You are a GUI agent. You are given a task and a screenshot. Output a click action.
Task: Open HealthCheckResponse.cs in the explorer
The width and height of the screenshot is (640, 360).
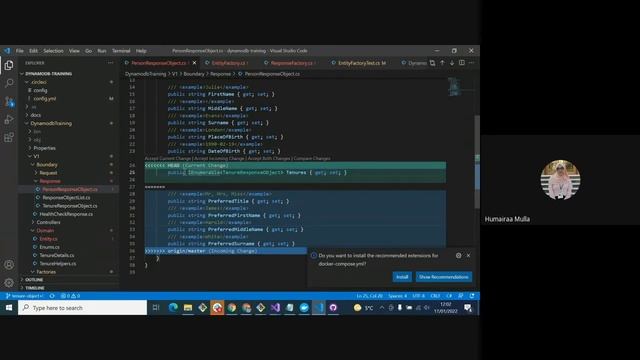click(x=66, y=214)
